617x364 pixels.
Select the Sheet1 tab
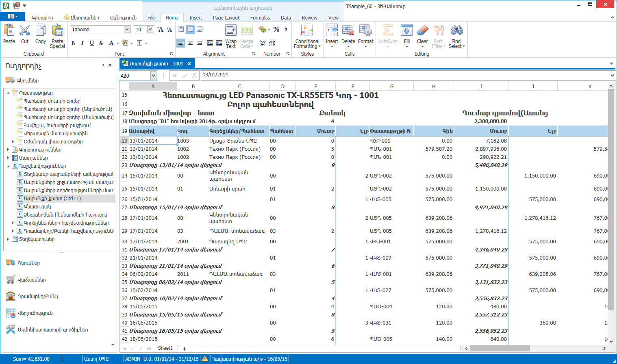click(165, 348)
